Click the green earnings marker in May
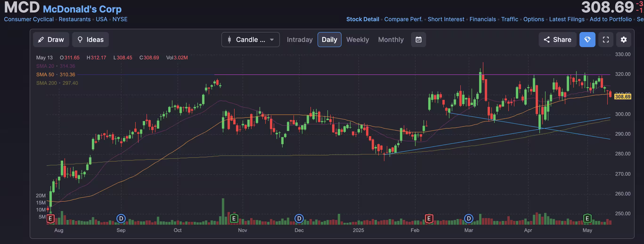Image resolution: width=644 pixels, height=244 pixels. pyautogui.click(x=587, y=219)
